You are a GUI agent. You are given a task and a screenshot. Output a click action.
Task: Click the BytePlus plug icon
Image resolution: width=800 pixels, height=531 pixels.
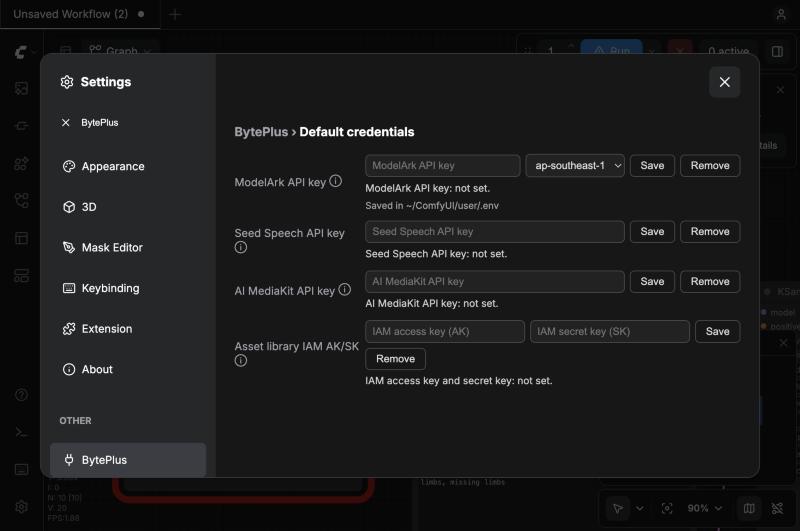[69, 460]
